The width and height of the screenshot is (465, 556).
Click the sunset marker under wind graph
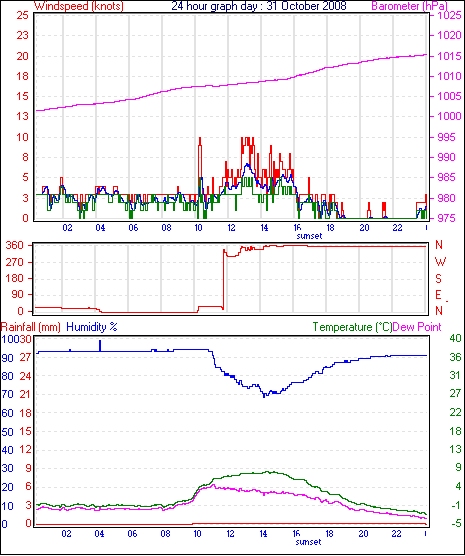[x=309, y=236]
